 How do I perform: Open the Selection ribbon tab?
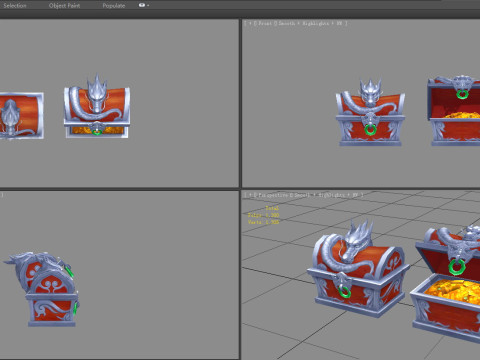15,6
